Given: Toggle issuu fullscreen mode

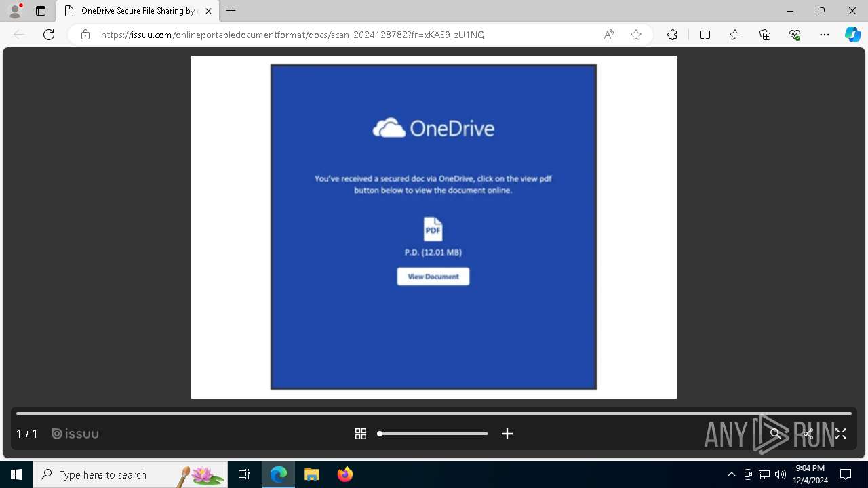Looking at the screenshot, I should pyautogui.click(x=841, y=434).
